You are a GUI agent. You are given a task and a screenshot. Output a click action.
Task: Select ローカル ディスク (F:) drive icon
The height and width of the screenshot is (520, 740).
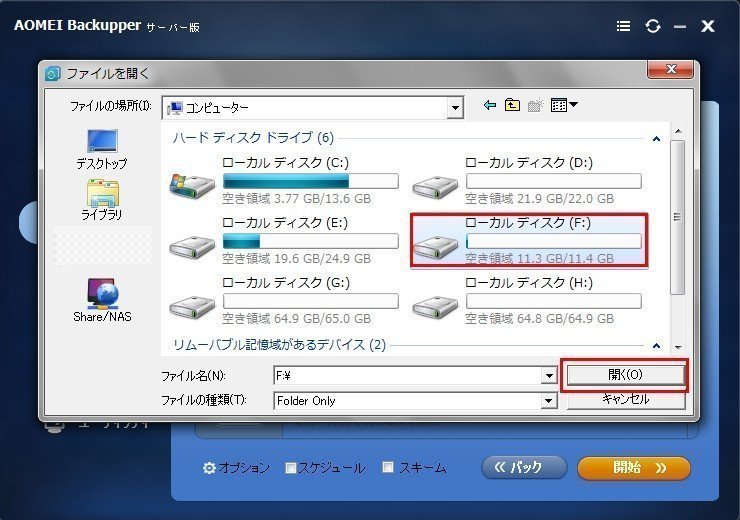point(435,246)
